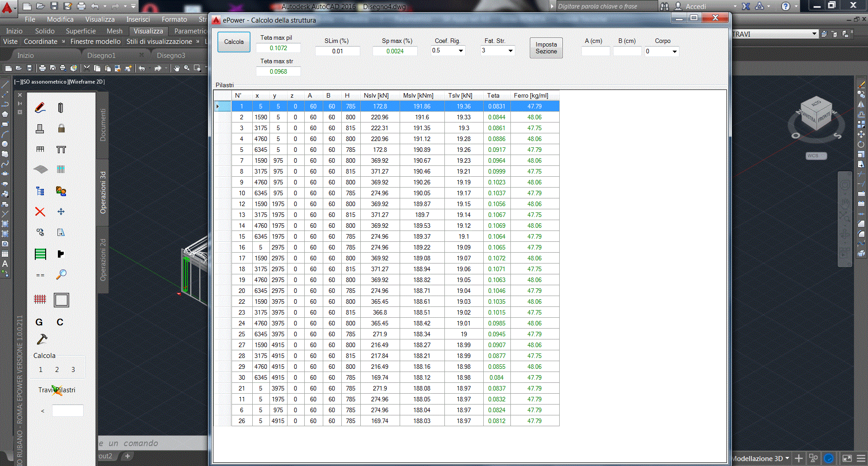
Task: Click the hammer icon in palette
Action: pyautogui.click(x=42, y=339)
